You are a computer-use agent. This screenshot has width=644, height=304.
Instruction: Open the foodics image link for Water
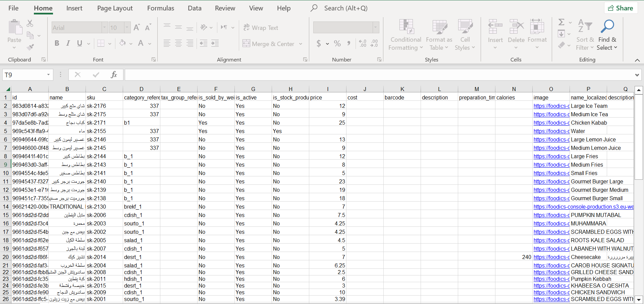click(x=551, y=131)
